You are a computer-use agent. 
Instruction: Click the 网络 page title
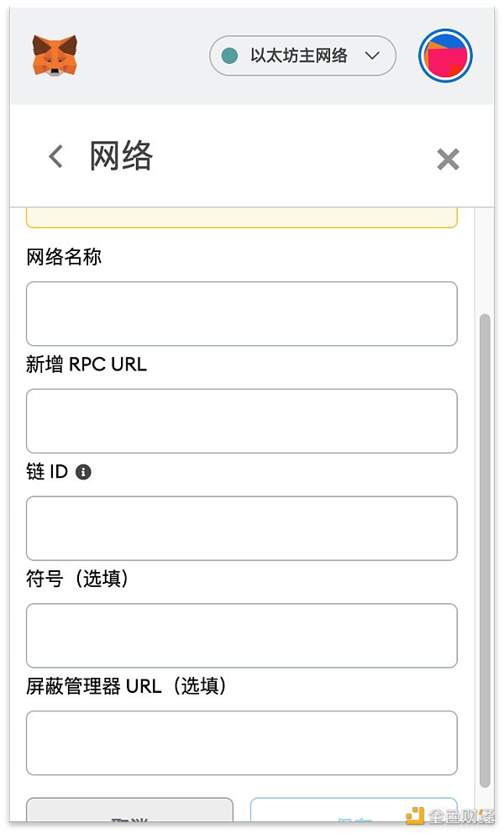pyautogui.click(x=122, y=156)
